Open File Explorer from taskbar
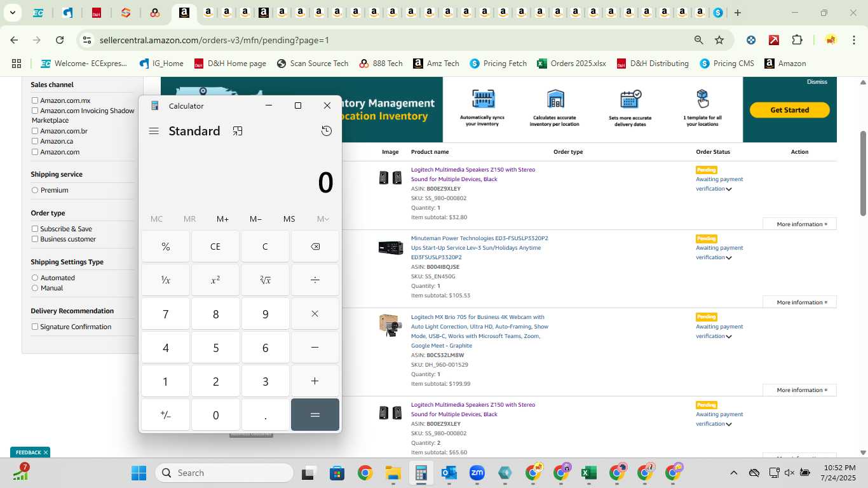 (393, 473)
